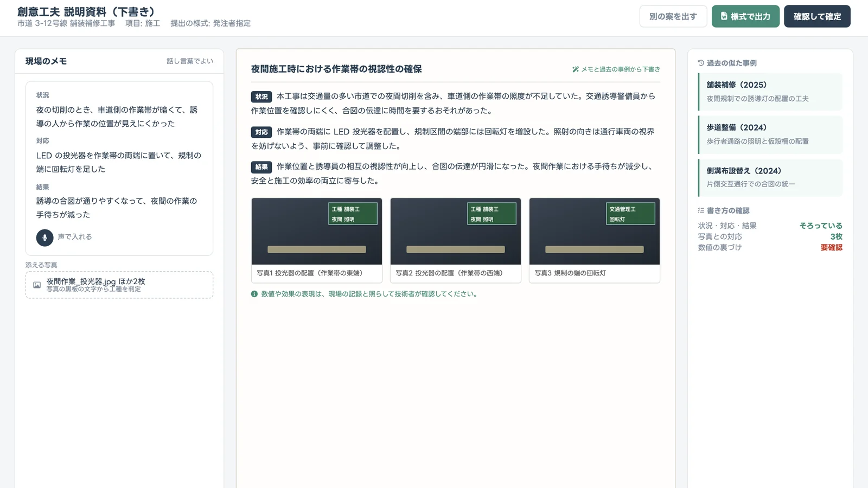This screenshot has height=488, width=868.
Task: Click the microphone voice input icon
Action: click(44, 237)
